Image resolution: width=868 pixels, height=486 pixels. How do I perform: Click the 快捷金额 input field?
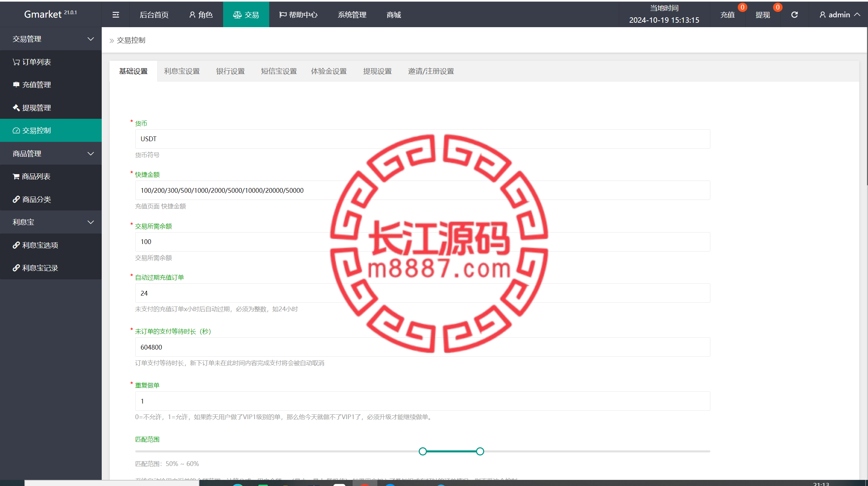[422, 190]
